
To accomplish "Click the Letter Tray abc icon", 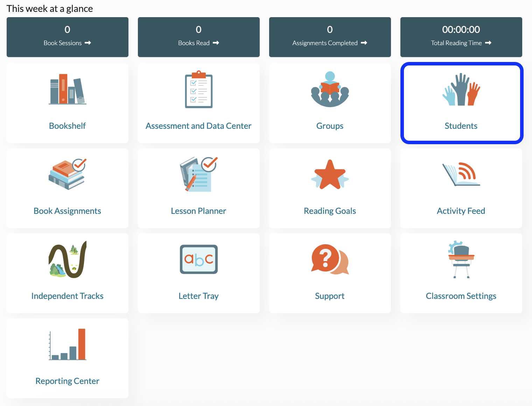I will point(199,259).
